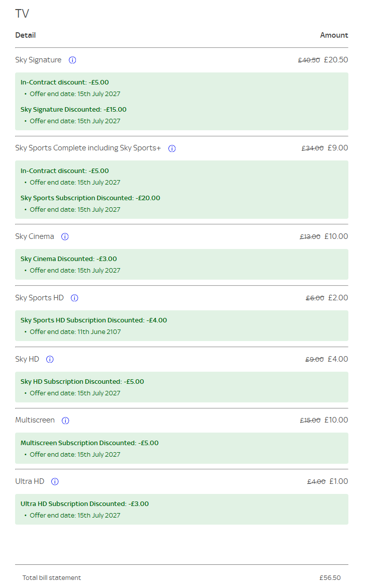Click the Detail column header

26,35
